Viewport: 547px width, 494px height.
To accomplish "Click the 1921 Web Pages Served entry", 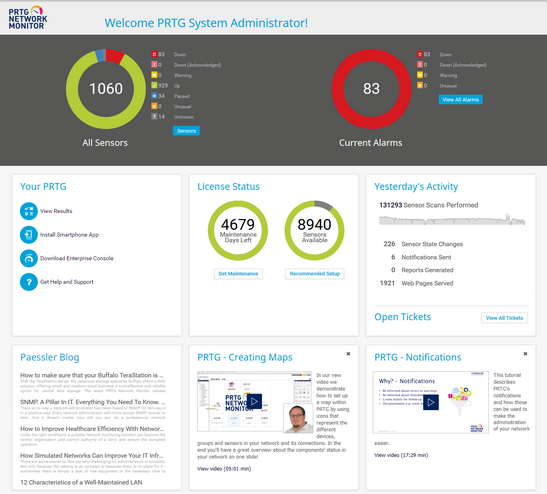I will (x=417, y=283).
